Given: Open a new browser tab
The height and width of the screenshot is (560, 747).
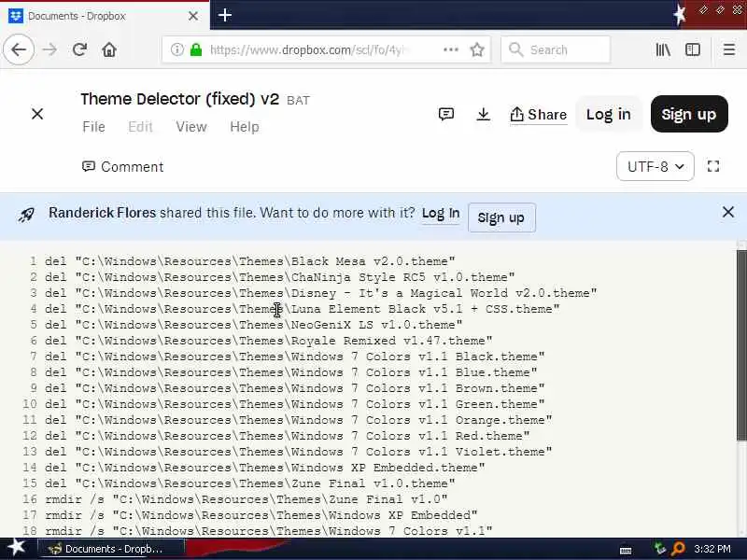Looking at the screenshot, I should [x=225, y=15].
